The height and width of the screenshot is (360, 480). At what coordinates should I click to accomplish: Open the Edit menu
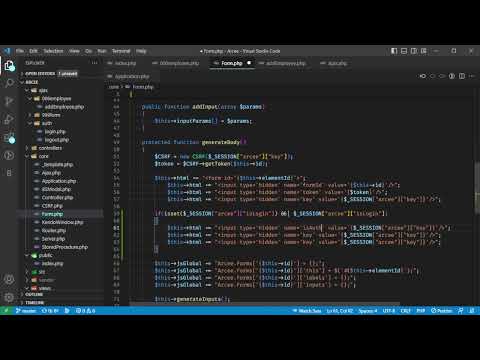[x=33, y=51]
